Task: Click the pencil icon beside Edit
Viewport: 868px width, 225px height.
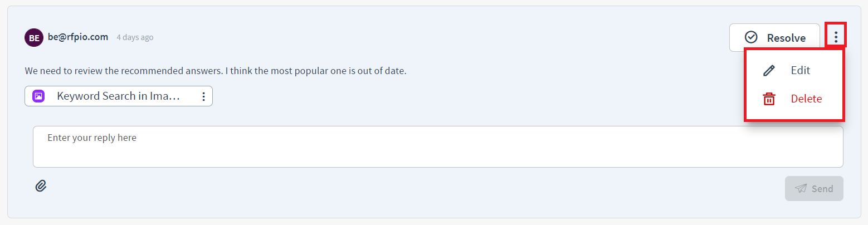Action: (x=769, y=70)
